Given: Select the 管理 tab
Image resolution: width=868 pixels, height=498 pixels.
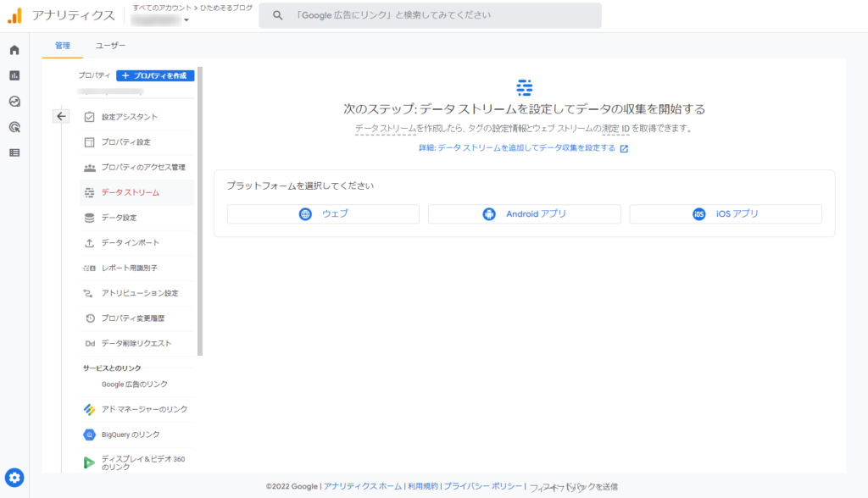Looking at the screenshot, I should point(63,46).
